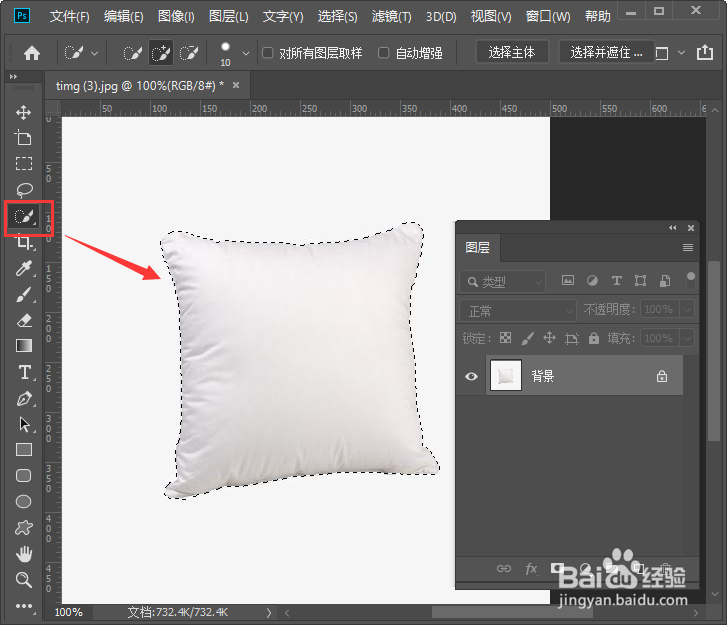
Task: Open the brush size picker dropdown
Action: click(246, 54)
